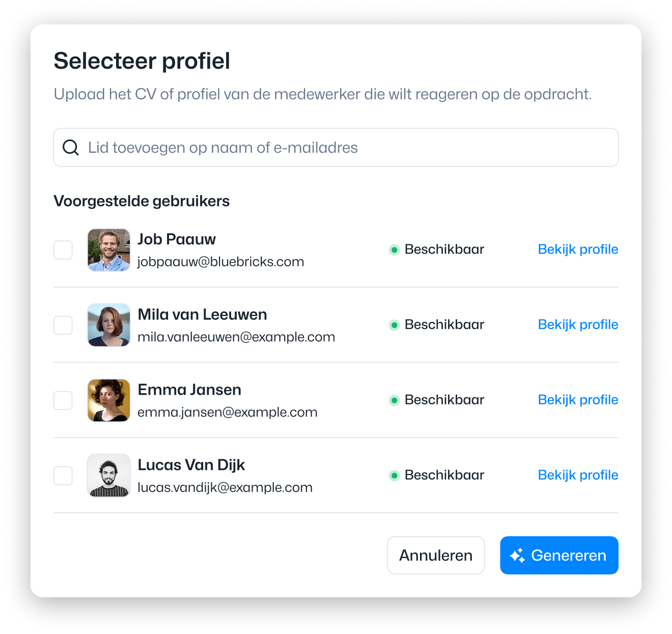Click Job Paauw's profile photo
The height and width of the screenshot is (634, 672).
(109, 250)
